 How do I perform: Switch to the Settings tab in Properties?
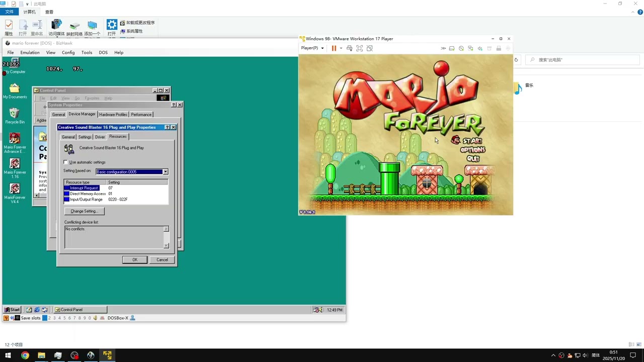85,137
